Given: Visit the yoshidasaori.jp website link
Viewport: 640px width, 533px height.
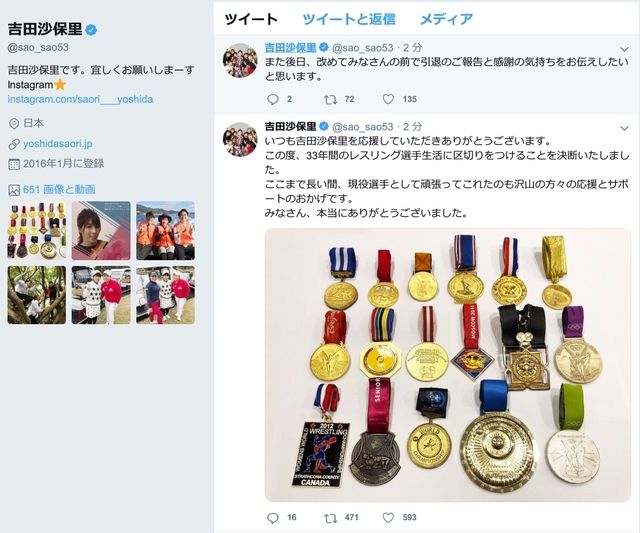Looking at the screenshot, I should pos(58,144).
